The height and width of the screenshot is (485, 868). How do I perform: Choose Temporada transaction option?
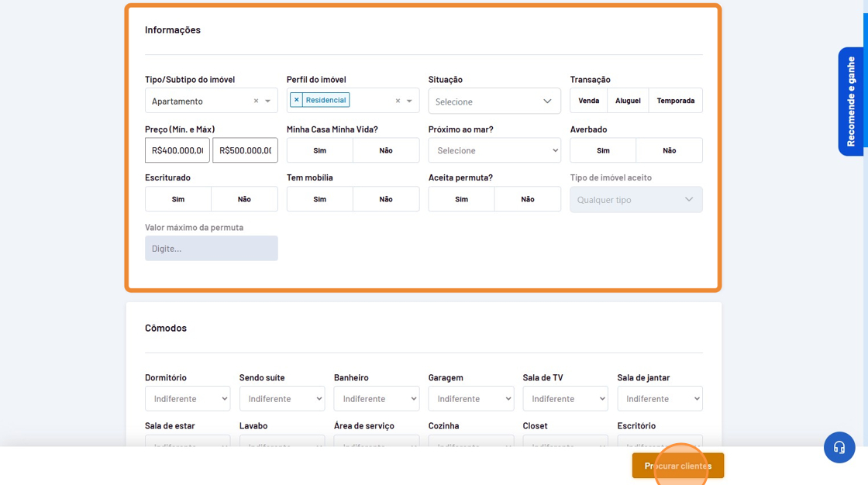[x=675, y=101]
